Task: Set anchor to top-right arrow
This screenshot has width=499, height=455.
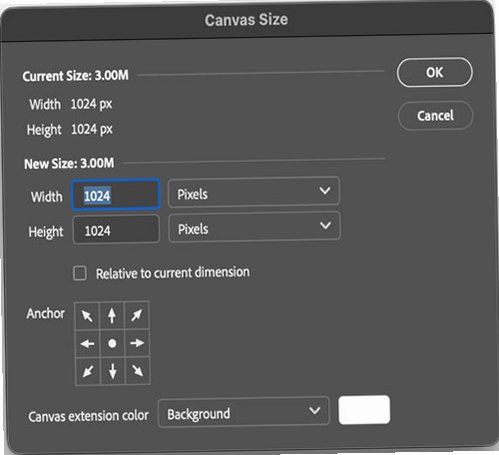Action: point(137,315)
